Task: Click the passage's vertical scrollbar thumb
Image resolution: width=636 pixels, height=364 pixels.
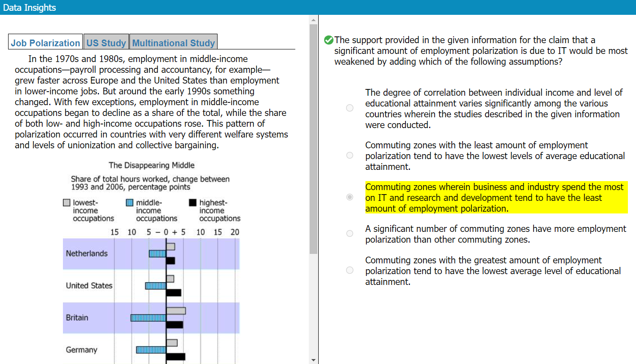Action: (x=313, y=135)
